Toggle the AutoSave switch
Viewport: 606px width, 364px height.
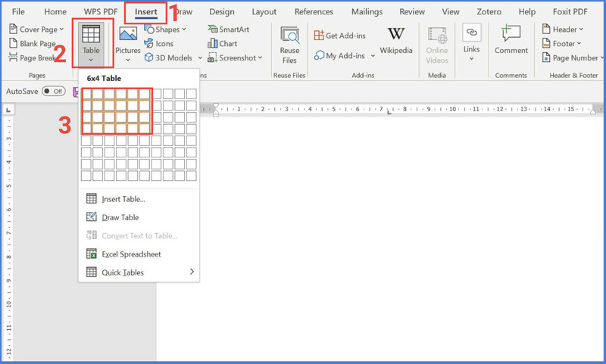(x=53, y=91)
